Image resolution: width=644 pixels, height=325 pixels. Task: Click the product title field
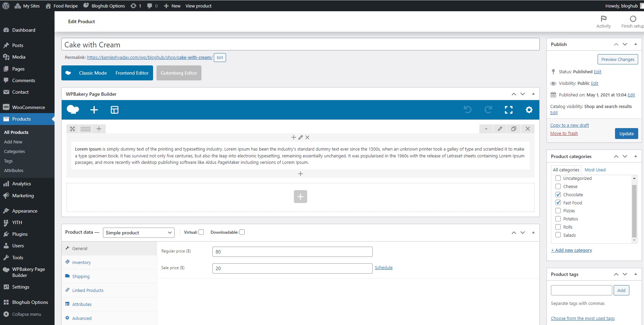(300, 44)
